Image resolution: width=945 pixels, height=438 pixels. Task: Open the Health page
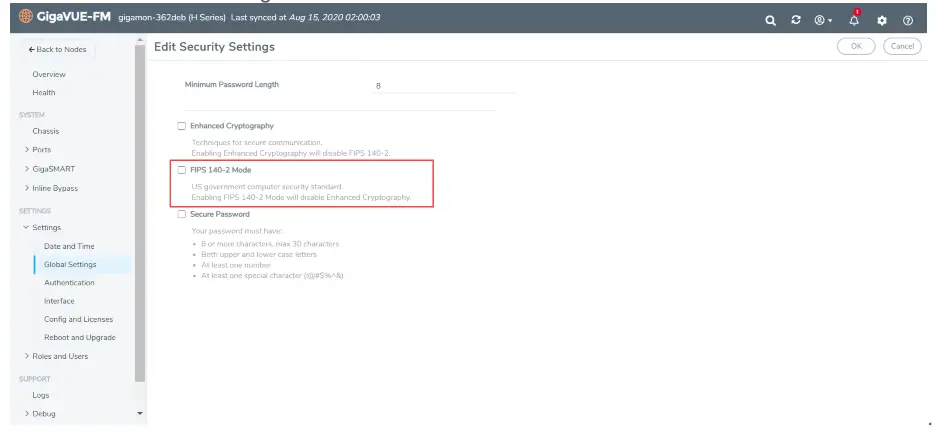(44, 93)
